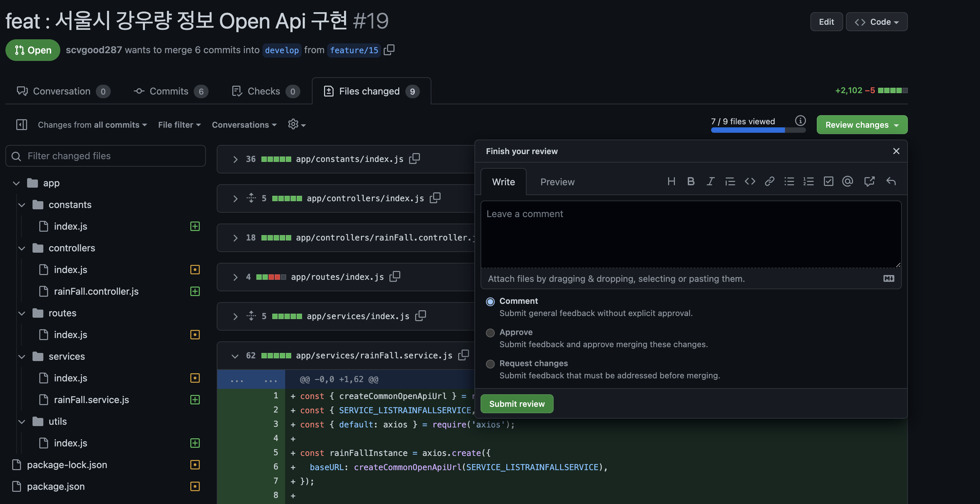Collapse app/services/rainFall.service.js diff
The width and height of the screenshot is (980, 504).
coord(235,356)
